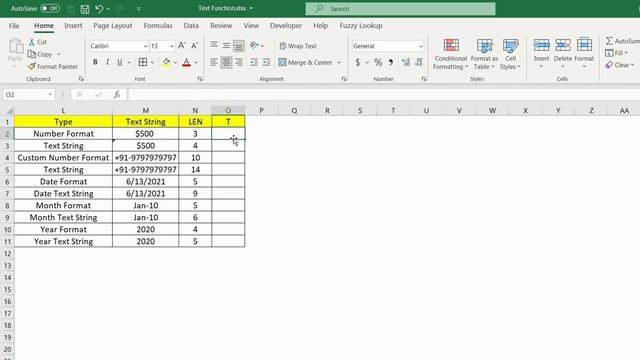Open Format as Table gallery
The image size is (640, 360).
click(484, 54)
